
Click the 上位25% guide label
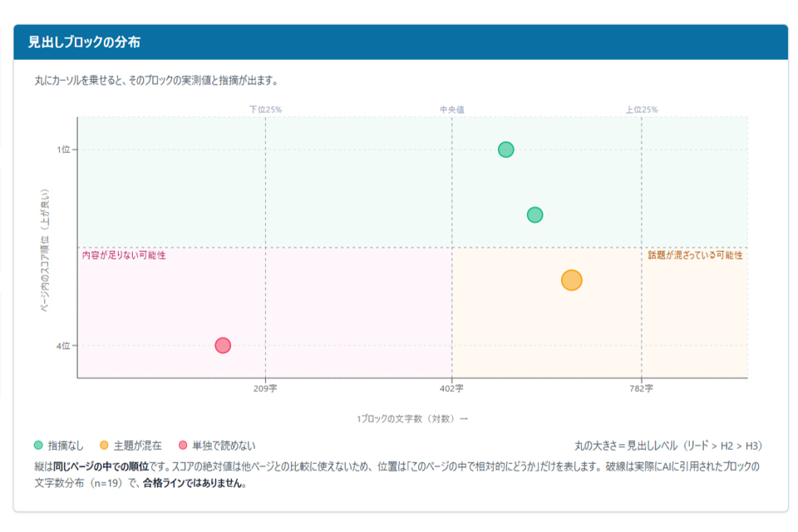(x=642, y=110)
